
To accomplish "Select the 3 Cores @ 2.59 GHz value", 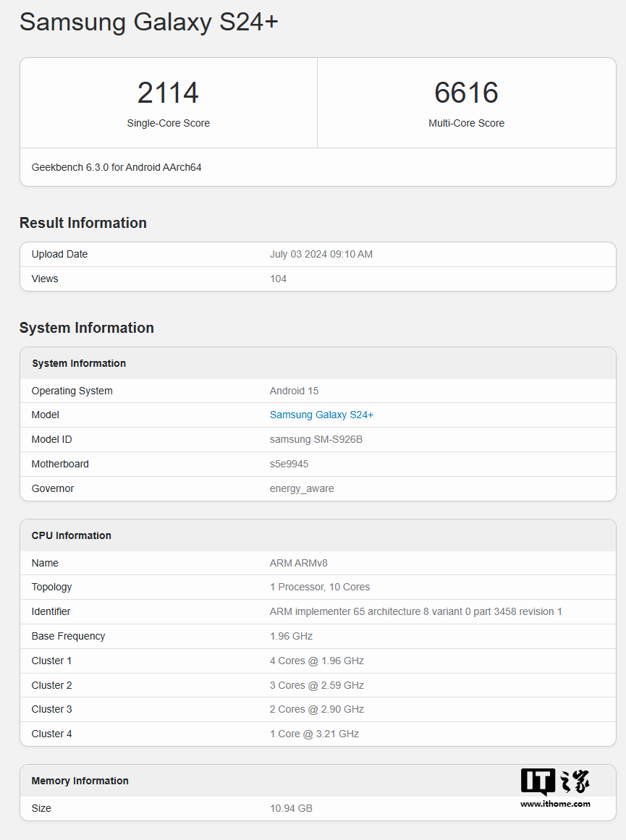I will pyautogui.click(x=317, y=686).
